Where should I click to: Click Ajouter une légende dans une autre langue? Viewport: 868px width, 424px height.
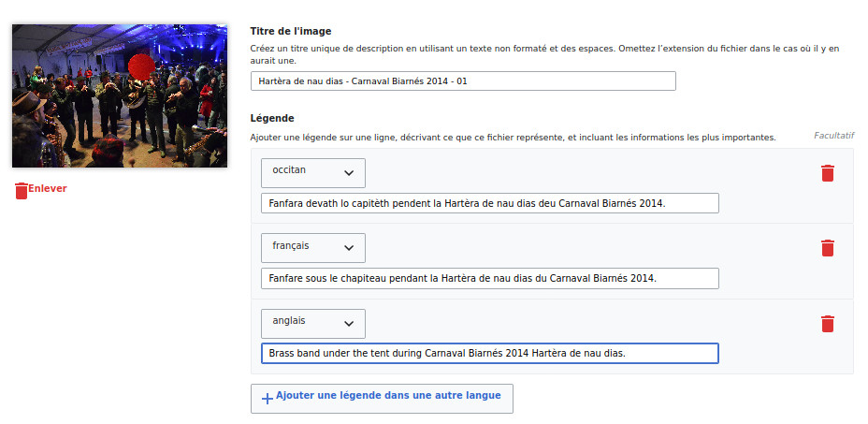(x=382, y=399)
